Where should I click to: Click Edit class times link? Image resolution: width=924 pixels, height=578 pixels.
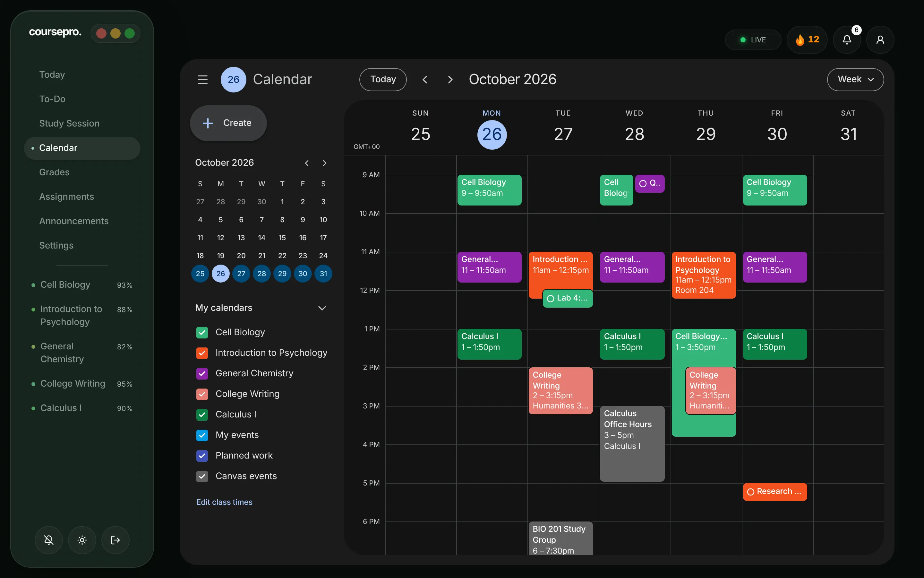pos(224,502)
